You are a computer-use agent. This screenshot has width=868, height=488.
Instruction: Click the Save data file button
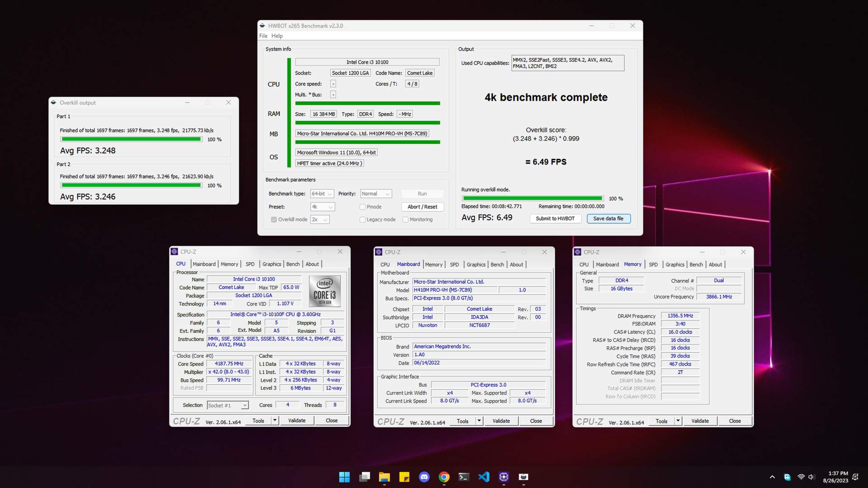coord(609,219)
